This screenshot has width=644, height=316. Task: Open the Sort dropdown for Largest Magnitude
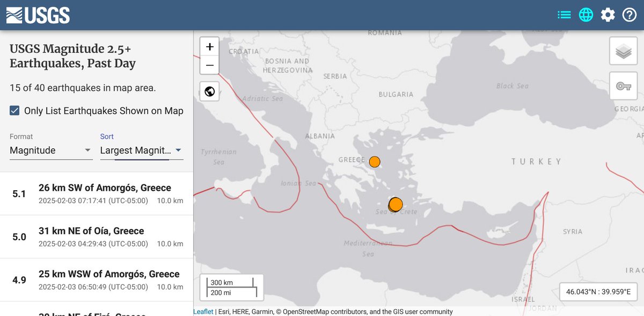[141, 150]
